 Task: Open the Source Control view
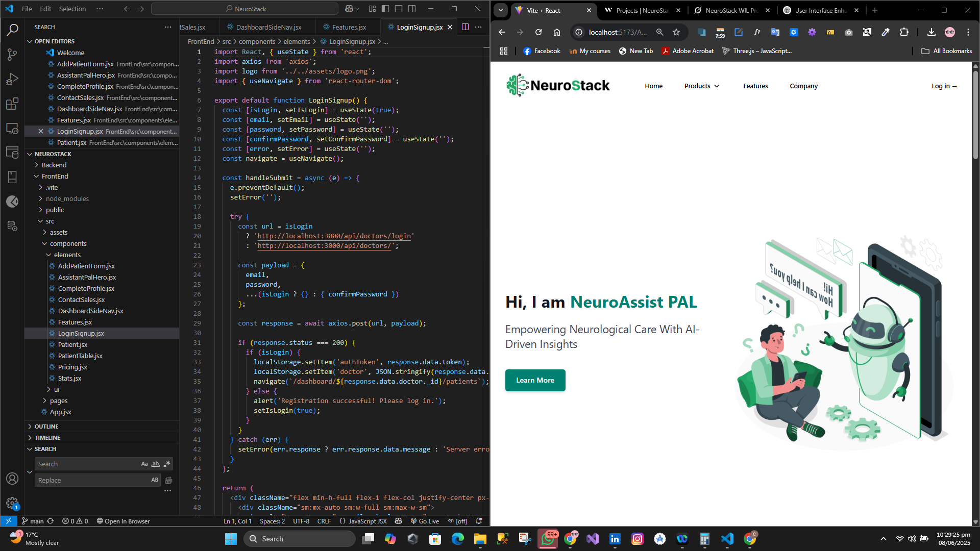(12, 54)
